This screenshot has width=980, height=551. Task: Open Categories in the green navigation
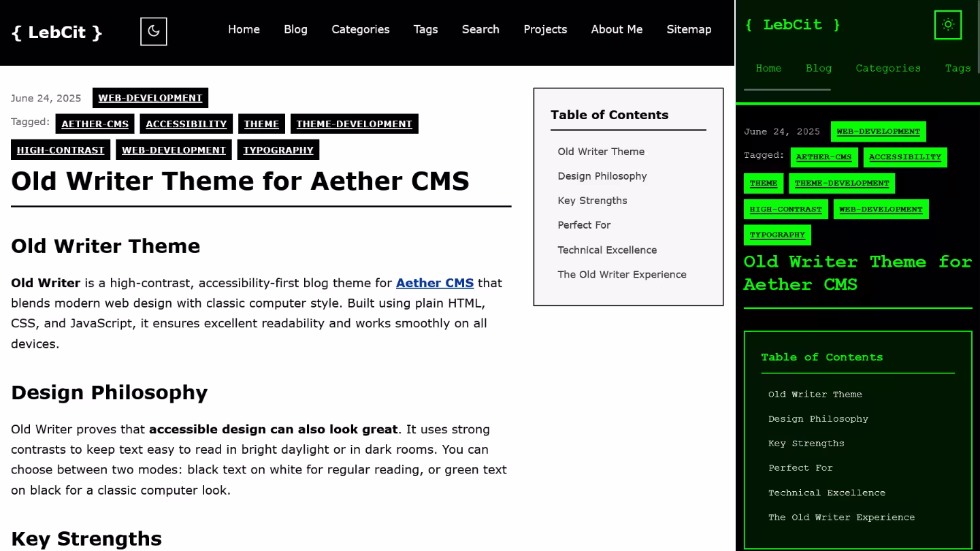click(888, 68)
